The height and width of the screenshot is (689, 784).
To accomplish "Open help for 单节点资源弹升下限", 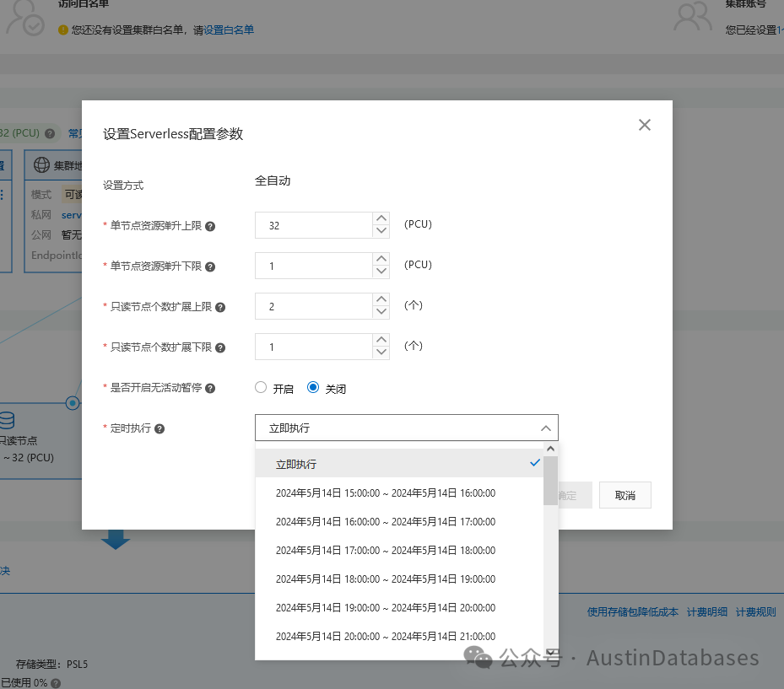I will click(x=210, y=266).
